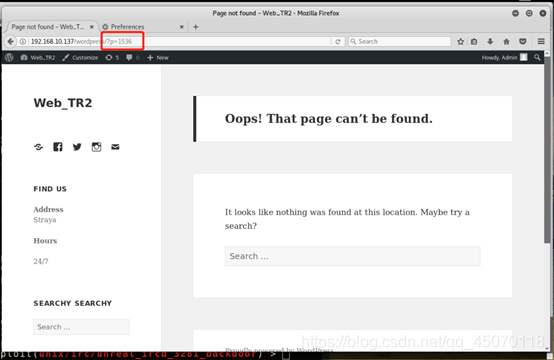
Task: Open the Instagram social icon
Action: [96, 147]
